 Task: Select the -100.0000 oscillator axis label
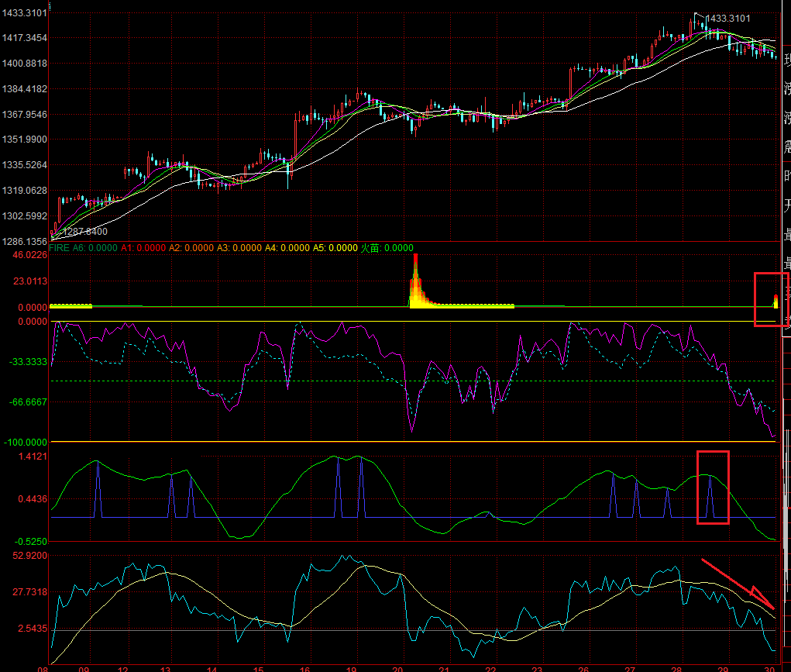coord(26,443)
